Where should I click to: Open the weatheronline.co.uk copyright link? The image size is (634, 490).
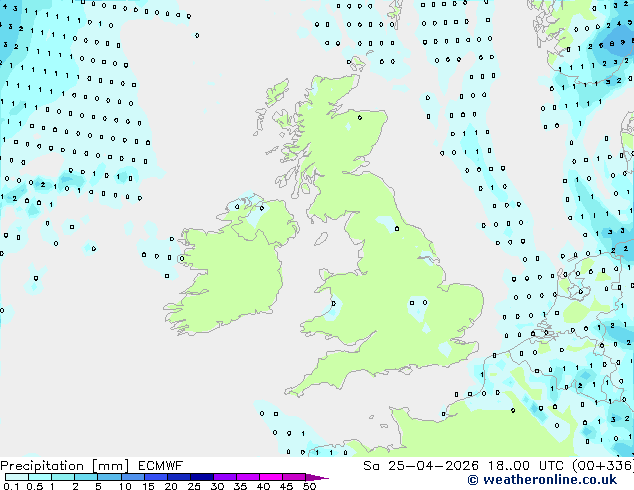(x=542, y=480)
